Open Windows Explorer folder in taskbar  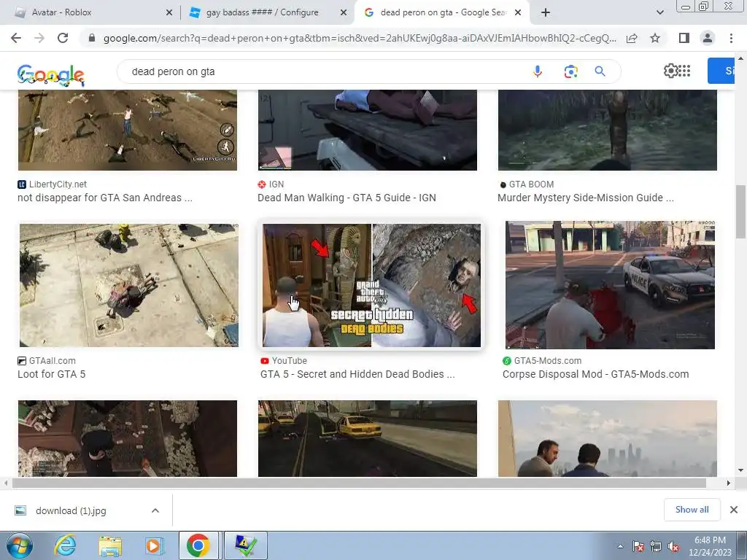click(110, 545)
